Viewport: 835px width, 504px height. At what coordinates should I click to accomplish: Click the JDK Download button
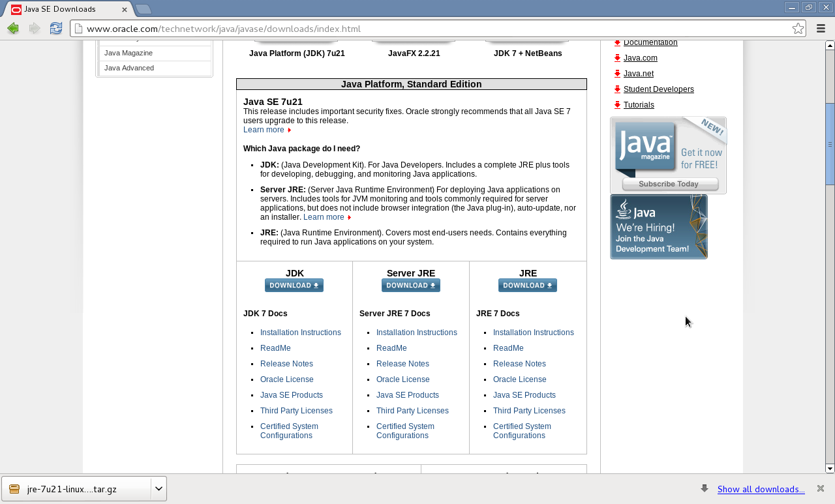coord(294,286)
